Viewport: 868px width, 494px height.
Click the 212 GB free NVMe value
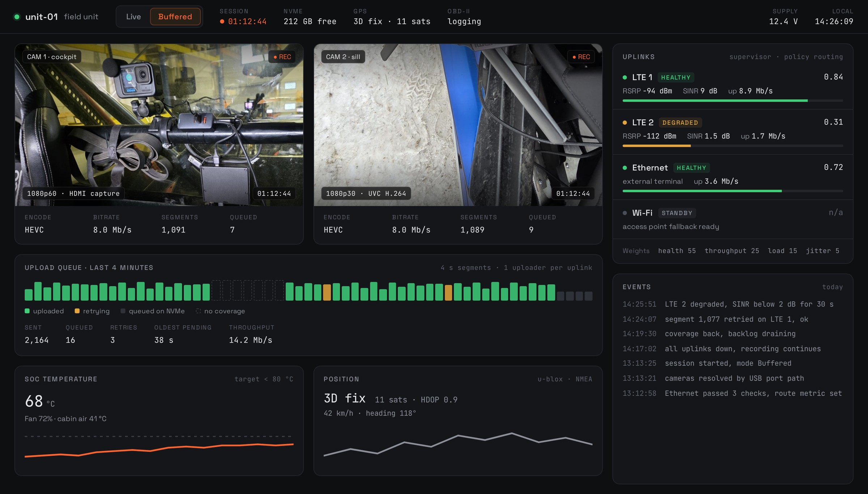coord(310,22)
